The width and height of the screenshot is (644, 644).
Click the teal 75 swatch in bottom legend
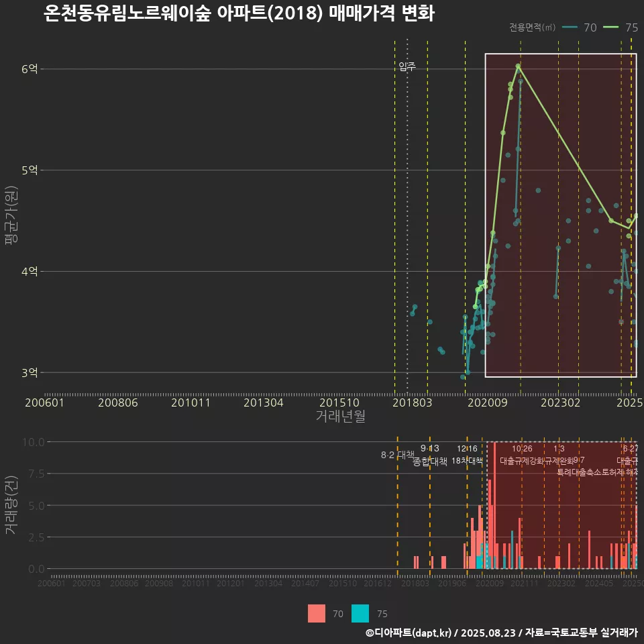360,614
